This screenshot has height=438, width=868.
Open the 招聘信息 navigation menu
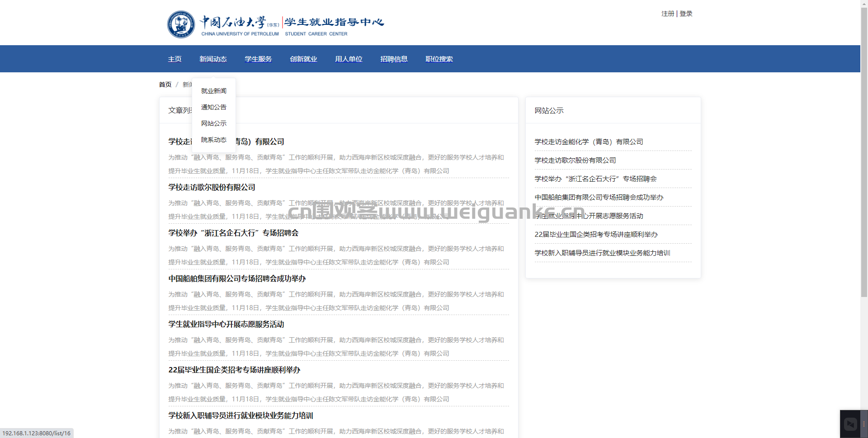394,59
